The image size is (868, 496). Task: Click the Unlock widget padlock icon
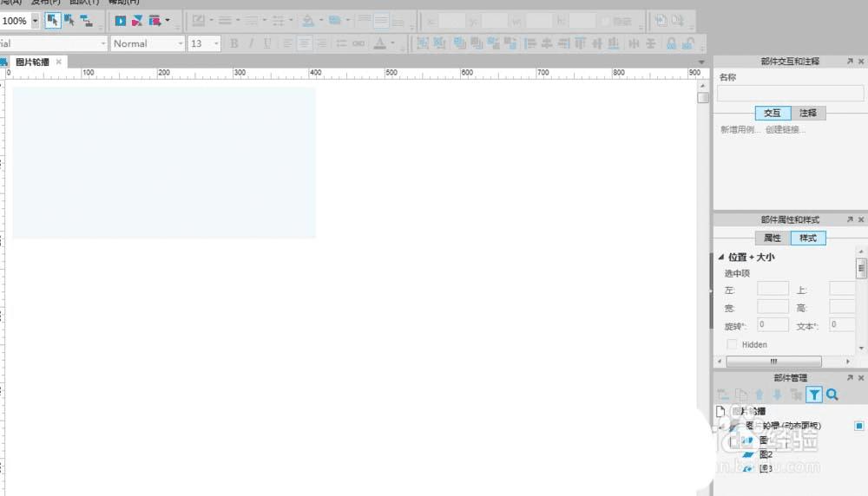pos(688,43)
